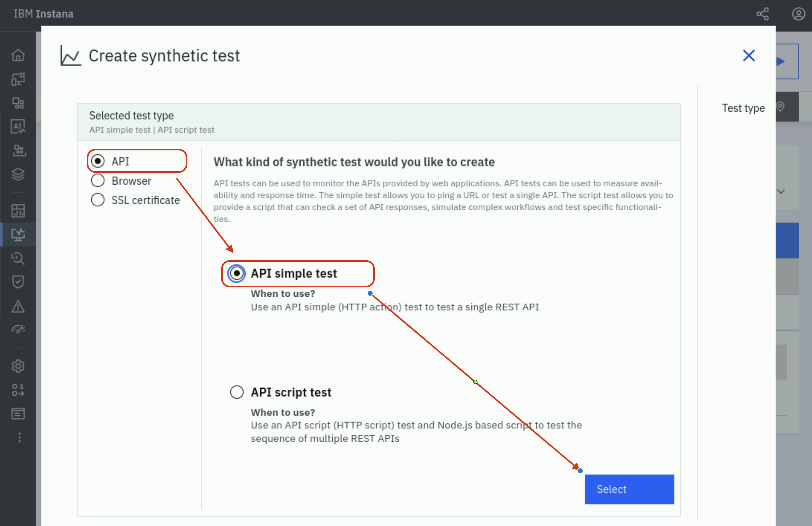Select the Browser radio button
Viewport: 812px width, 526px height.
click(98, 181)
